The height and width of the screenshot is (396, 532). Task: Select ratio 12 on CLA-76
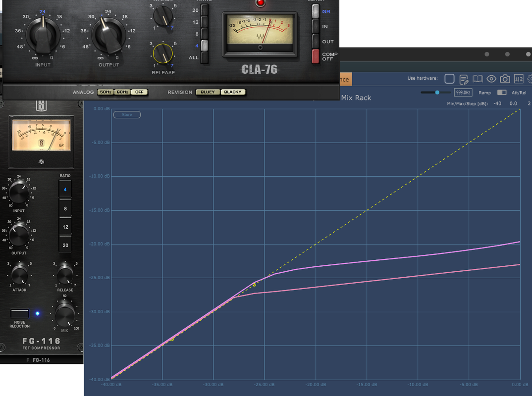click(205, 22)
